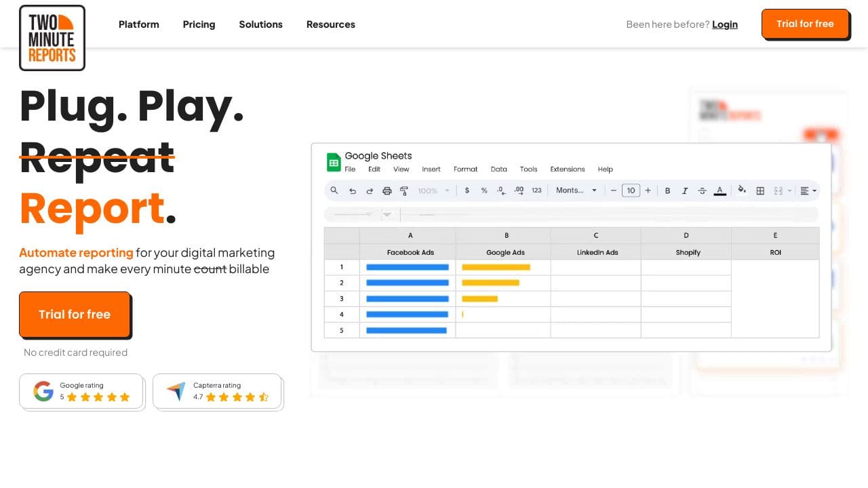The width and height of the screenshot is (868, 488).
Task: Click the Facebook Ads header cell
Action: [408, 252]
